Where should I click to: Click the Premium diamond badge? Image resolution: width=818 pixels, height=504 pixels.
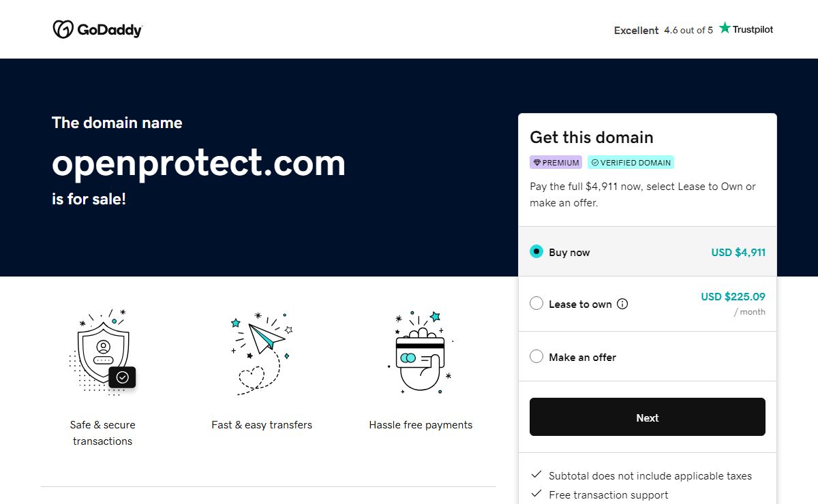click(x=556, y=163)
